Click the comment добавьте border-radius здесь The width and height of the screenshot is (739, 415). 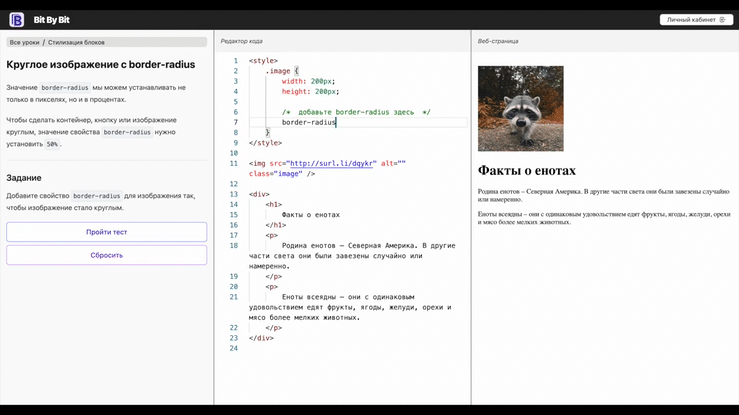tap(356, 112)
